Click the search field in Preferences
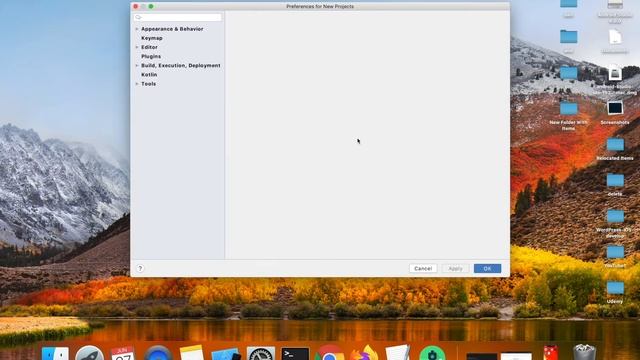640x360 pixels. (x=178, y=17)
